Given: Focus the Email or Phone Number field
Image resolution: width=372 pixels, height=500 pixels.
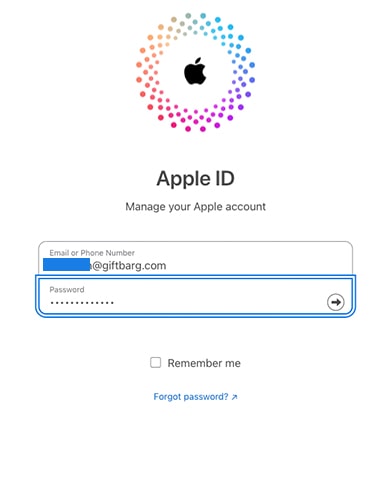Looking at the screenshot, I should 195,258.
